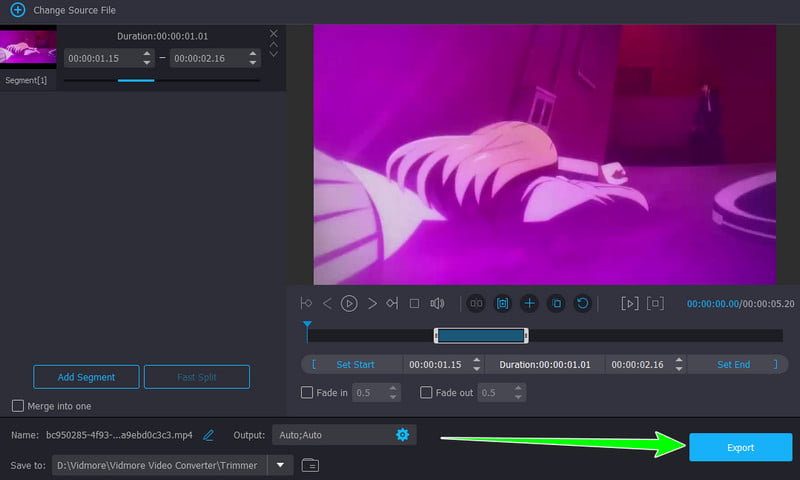Click the pencil icon to rename file
Image resolution: width=800 pixels, height=480 pixels.
coord(208,435)
